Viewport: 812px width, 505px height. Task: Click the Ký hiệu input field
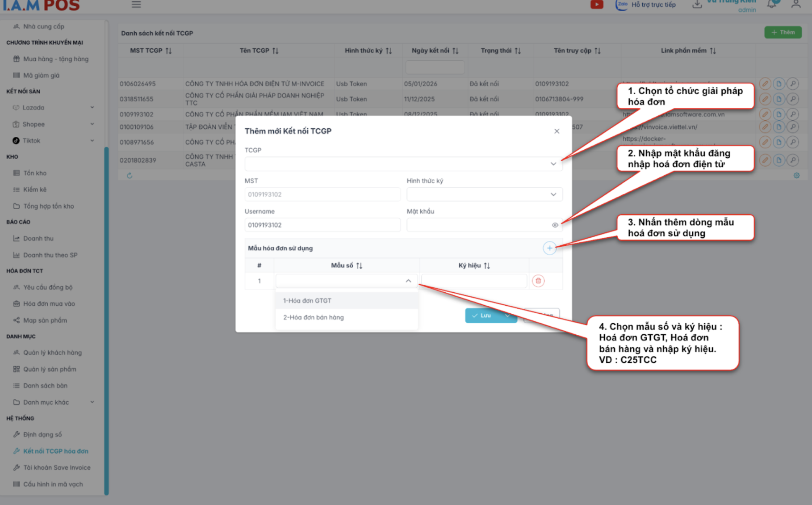click(474, 281)
